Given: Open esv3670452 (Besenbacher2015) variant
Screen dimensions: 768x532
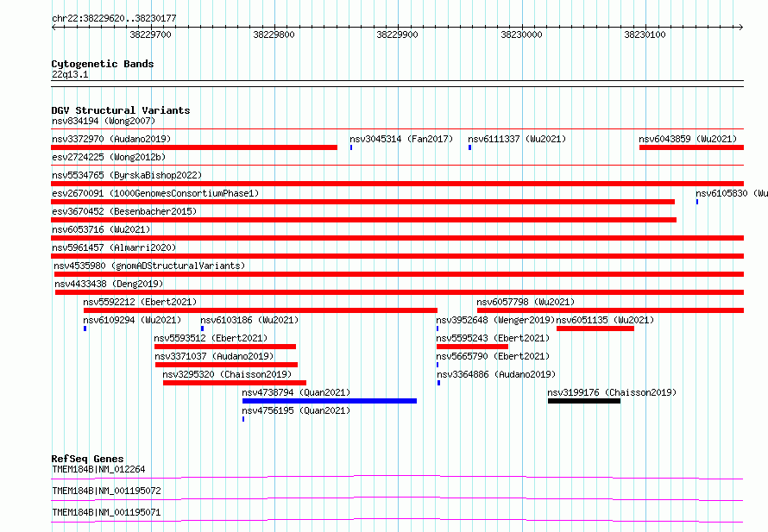Looking at the screenshot, I should coord(124,211).
